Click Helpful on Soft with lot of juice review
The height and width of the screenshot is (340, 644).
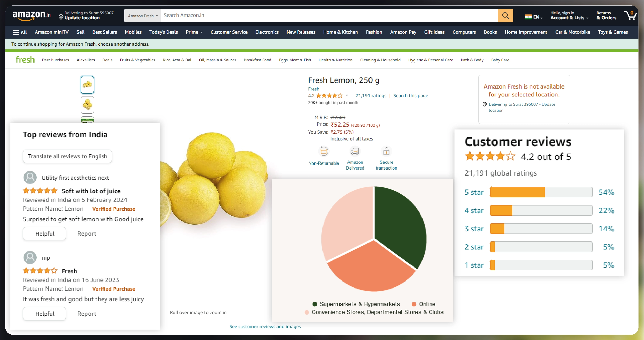[x=45, y=233]
